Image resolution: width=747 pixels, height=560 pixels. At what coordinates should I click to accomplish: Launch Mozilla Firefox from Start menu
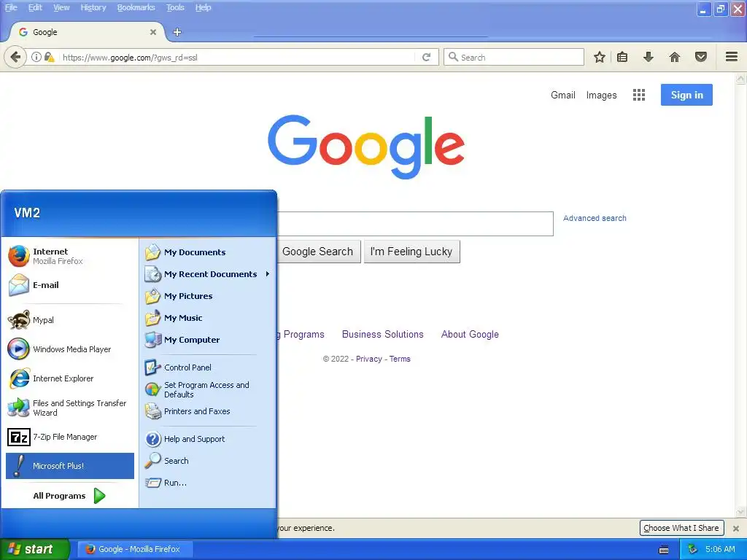click(x=69, y=256)
